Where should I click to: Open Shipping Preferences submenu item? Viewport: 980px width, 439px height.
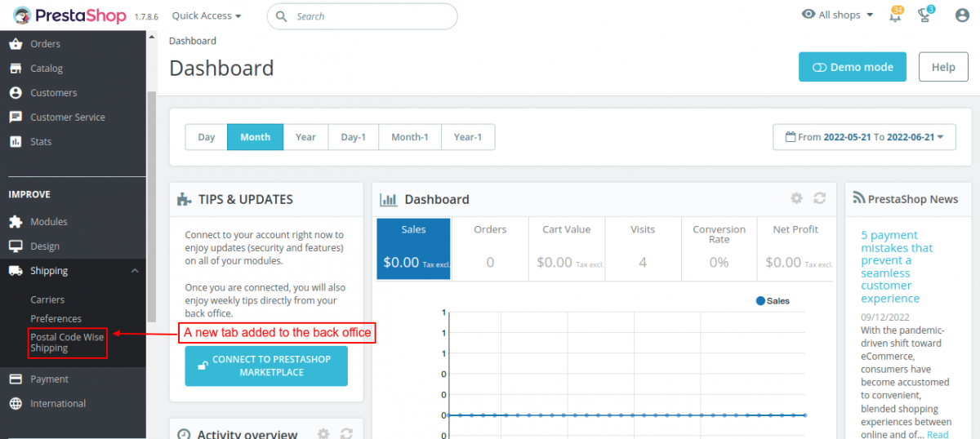coord(56,319)
